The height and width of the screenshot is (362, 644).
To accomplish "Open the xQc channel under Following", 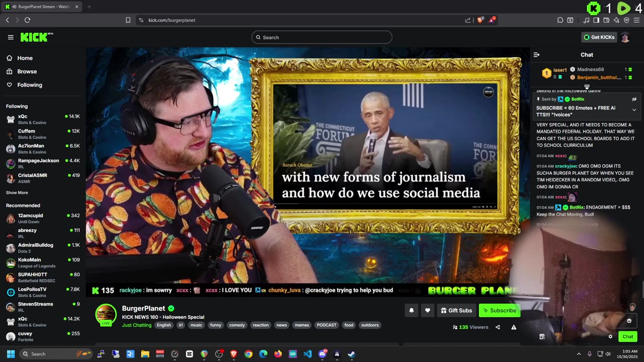I will tap(43, 119).
